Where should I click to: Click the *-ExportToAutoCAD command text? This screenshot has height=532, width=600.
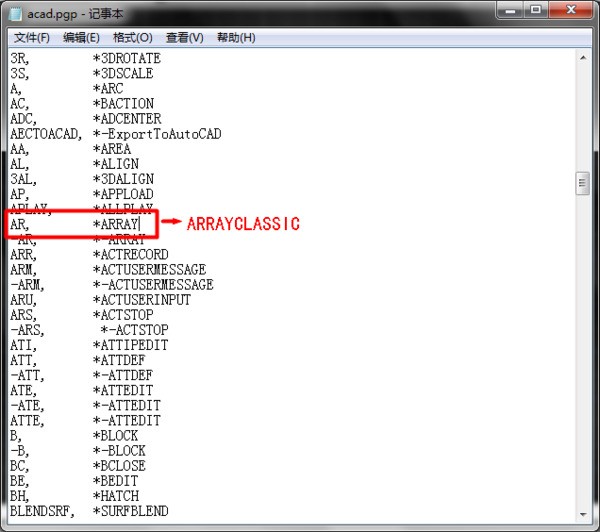click(156, 134)
